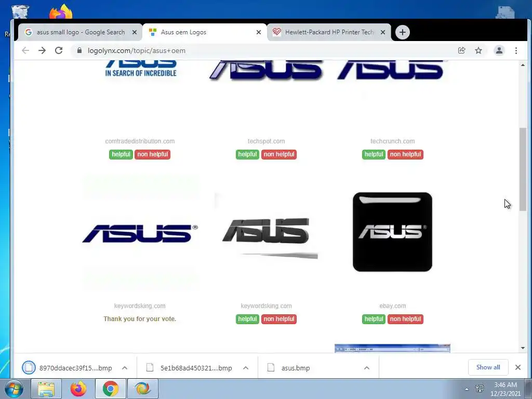Vote helpful under techcrunch.com
This screenshot has width=532, height=399.
(374, 154)
